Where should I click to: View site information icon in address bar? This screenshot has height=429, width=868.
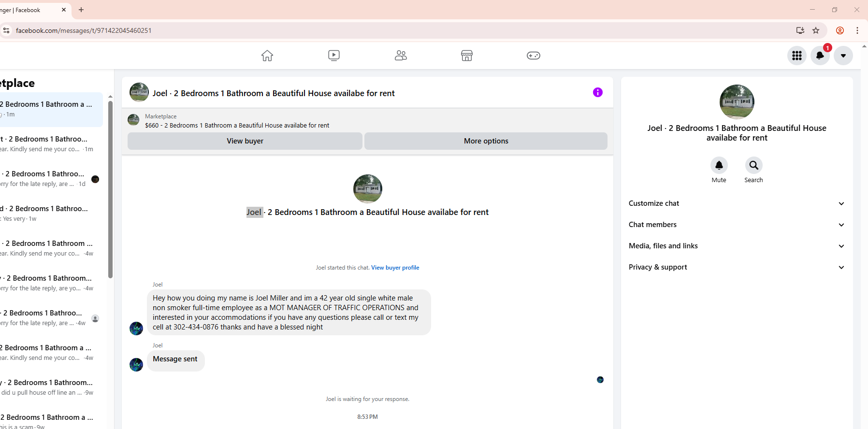[6, 30]
